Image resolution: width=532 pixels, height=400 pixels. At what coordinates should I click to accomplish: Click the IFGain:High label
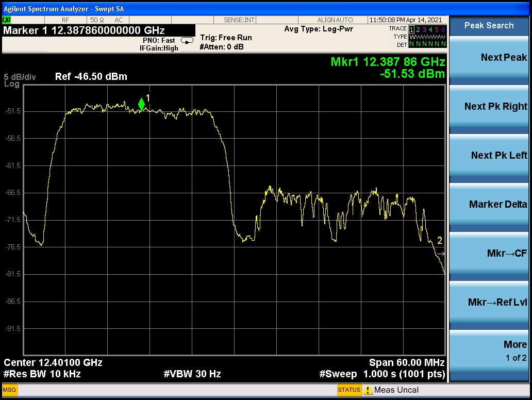point(159,48)
